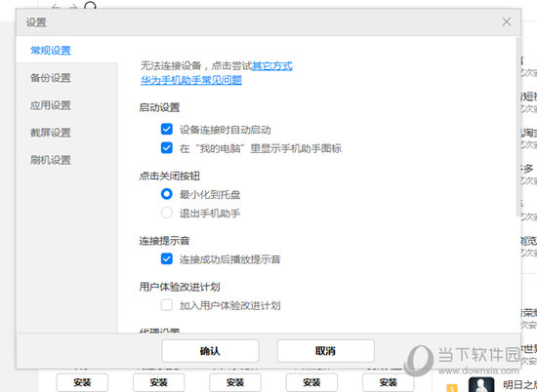Click the 取消 button

click(x=325, y=351)
